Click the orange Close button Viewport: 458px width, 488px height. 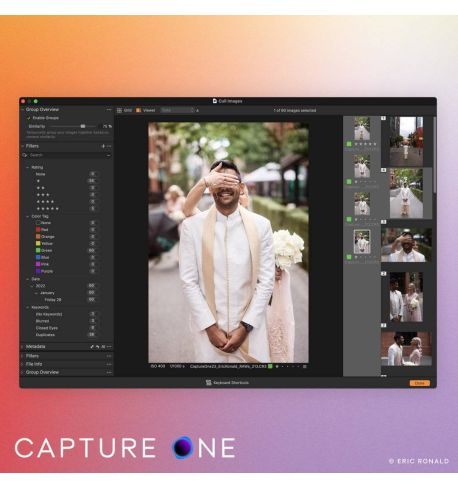point(420,383)
